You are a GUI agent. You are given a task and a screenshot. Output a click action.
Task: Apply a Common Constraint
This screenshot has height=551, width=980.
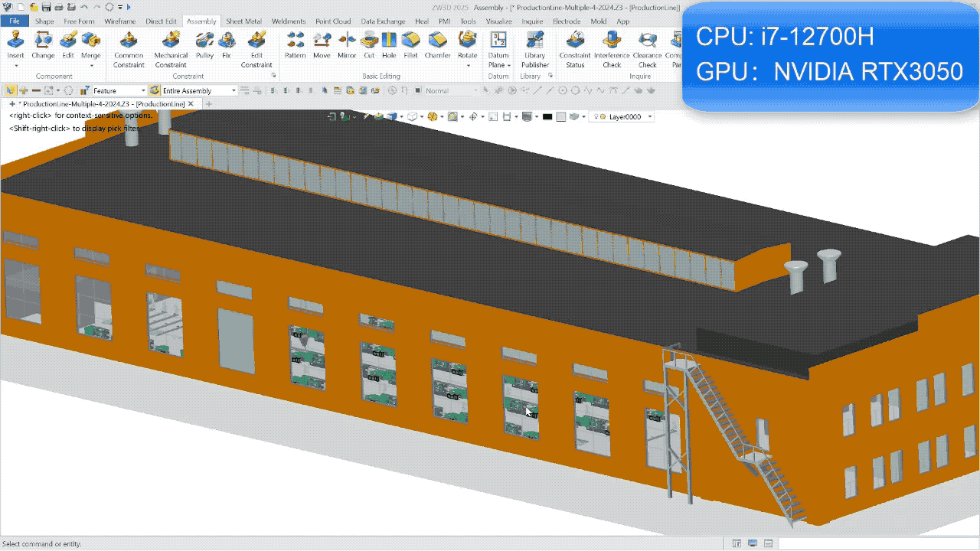click(129, 49)
